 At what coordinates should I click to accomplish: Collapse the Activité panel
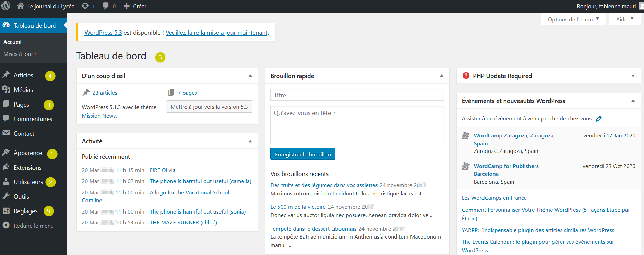coord(250,141)
